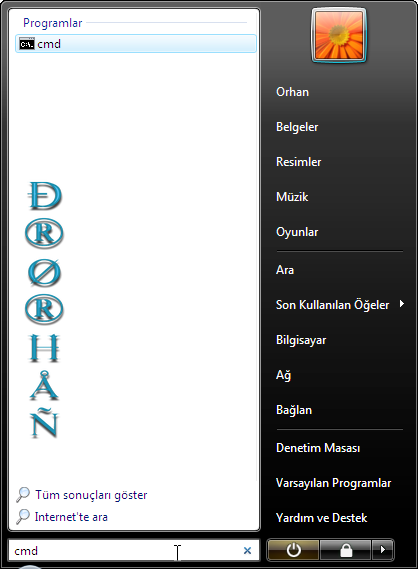Open Yardım ve Destek
The image size is (418, 569).
coord(321,518)
